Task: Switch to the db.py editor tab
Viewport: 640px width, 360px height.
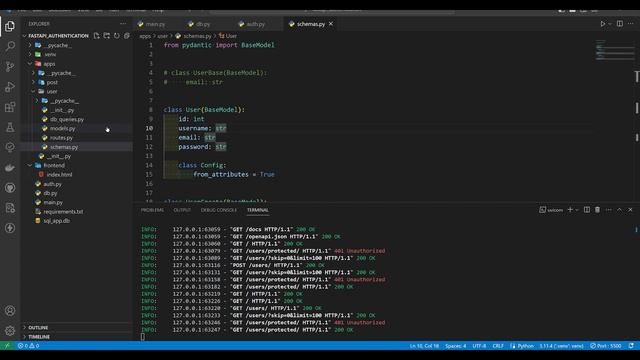Action: click(203, 24)
